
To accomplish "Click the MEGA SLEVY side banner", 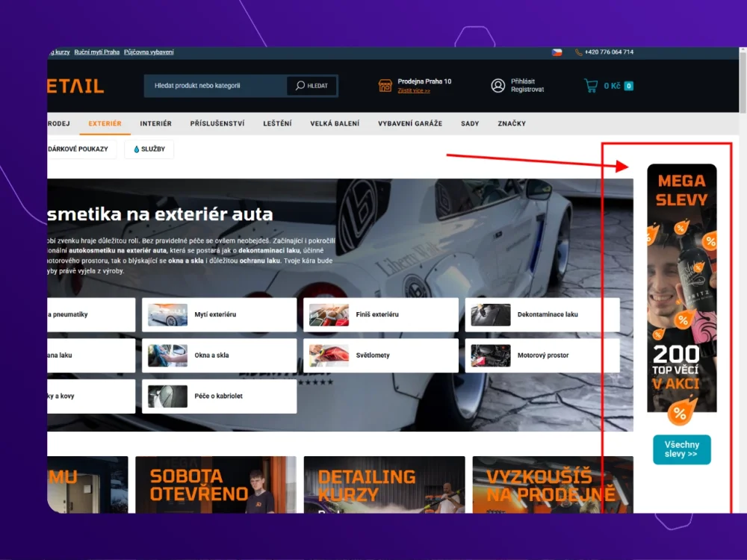I will [681, 287].
